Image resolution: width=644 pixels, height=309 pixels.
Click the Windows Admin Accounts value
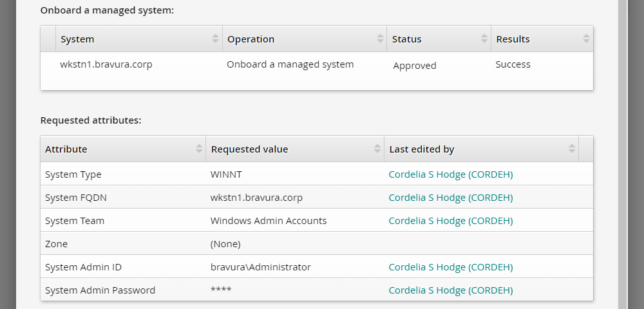click(x=269, y=221)
